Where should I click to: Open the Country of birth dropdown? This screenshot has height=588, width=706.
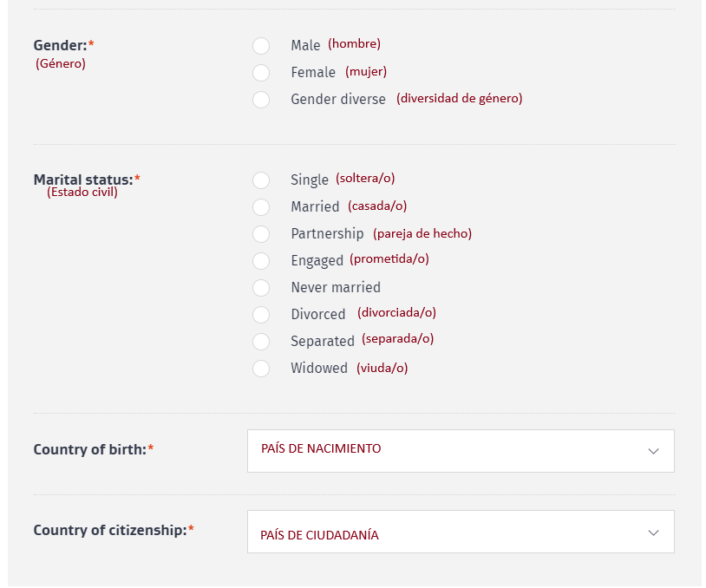(x=460, y=451)
